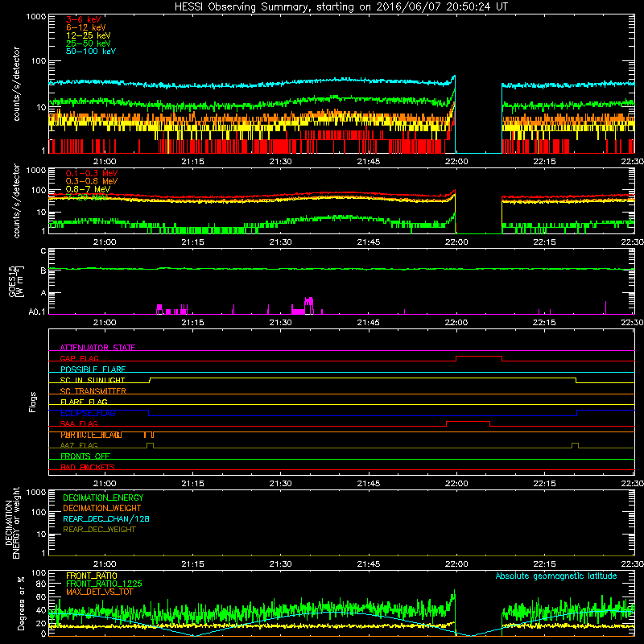Click the 0.8-7 MeV legend label

tap(88, 189)
